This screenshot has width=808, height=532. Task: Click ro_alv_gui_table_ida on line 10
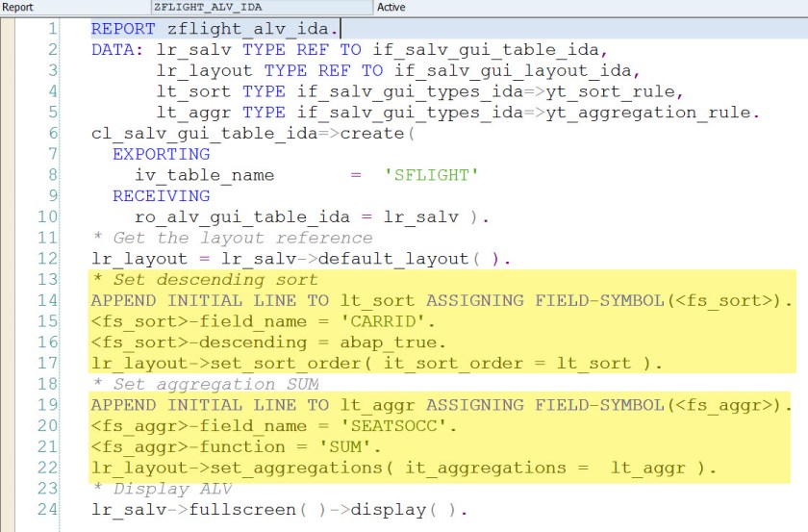[242, 217]
